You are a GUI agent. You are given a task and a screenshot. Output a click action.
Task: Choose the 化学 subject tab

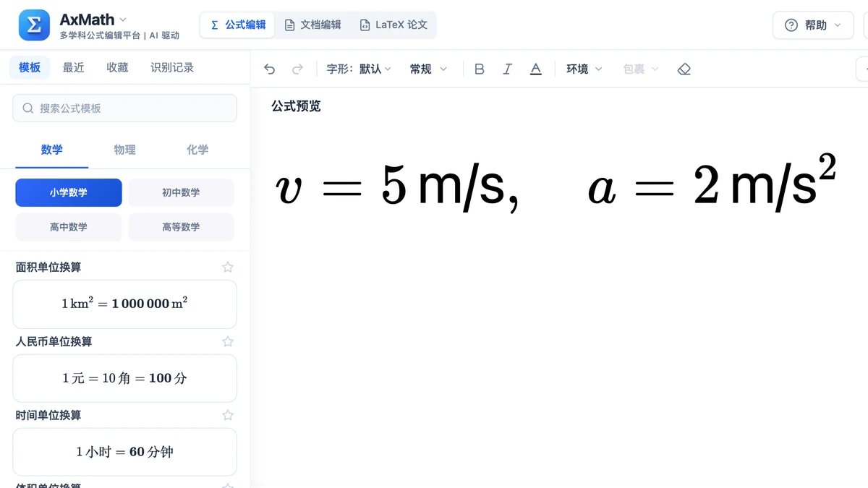(x=197, y=150)
